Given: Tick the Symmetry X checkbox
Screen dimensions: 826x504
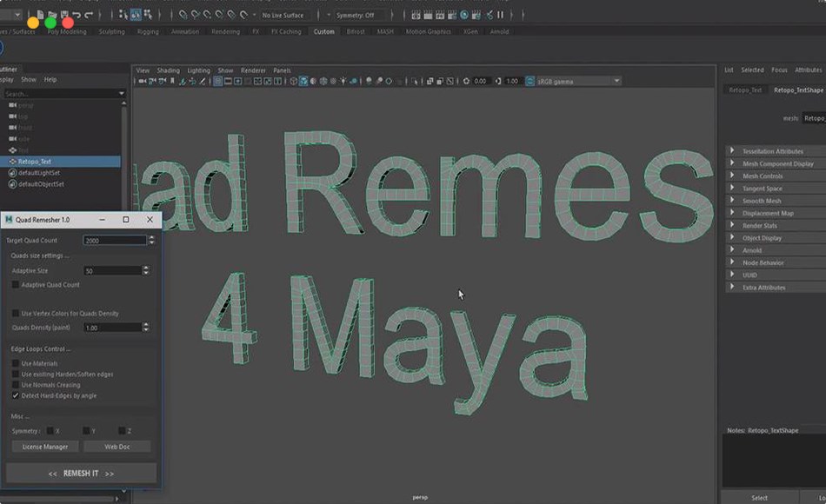Looking at the screenshot, I should 50,431.
